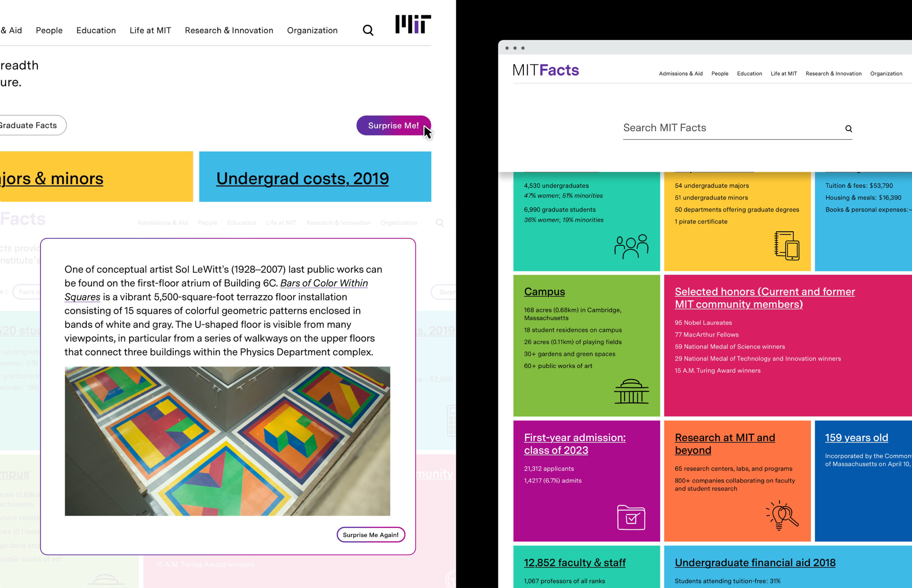Open Life at MIT in MITFacts window nav
This screenshot has height=588, width=912.
pyautogui.click(x=784, y=74)
